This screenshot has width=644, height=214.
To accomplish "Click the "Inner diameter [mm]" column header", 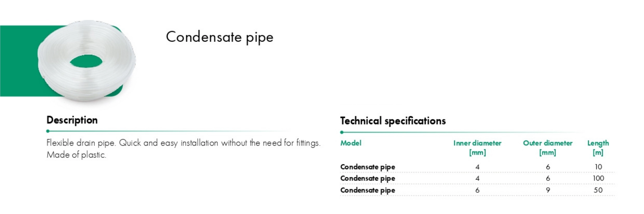I will 477,147.
